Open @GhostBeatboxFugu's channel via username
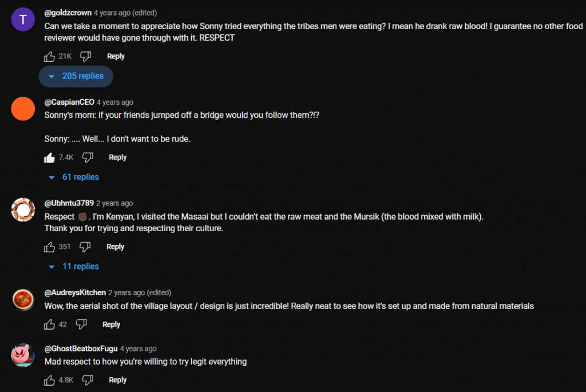 (x=81, y=349)
